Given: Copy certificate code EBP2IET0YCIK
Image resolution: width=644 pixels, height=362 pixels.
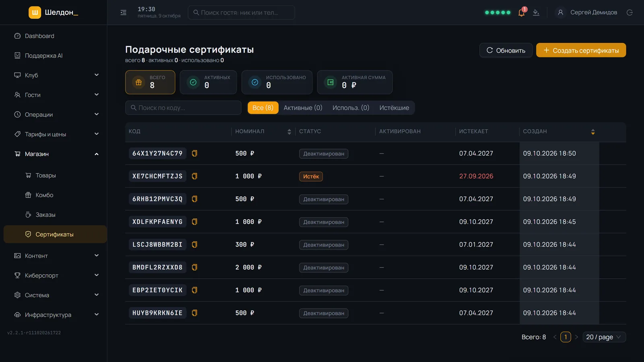Looking at the screenshot, I should pyautogui.click(x=194, y=290).
